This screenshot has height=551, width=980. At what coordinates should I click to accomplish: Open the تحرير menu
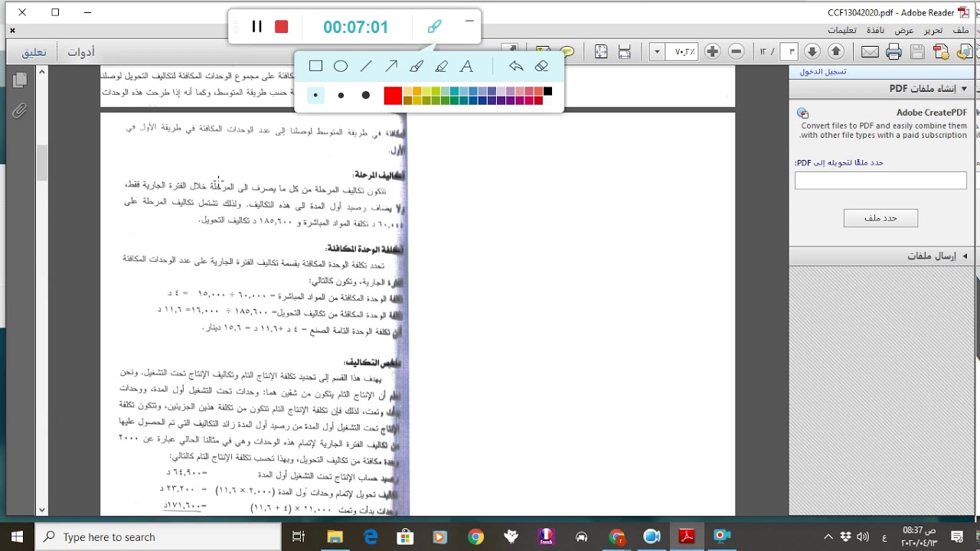click(x=933, y=31)
